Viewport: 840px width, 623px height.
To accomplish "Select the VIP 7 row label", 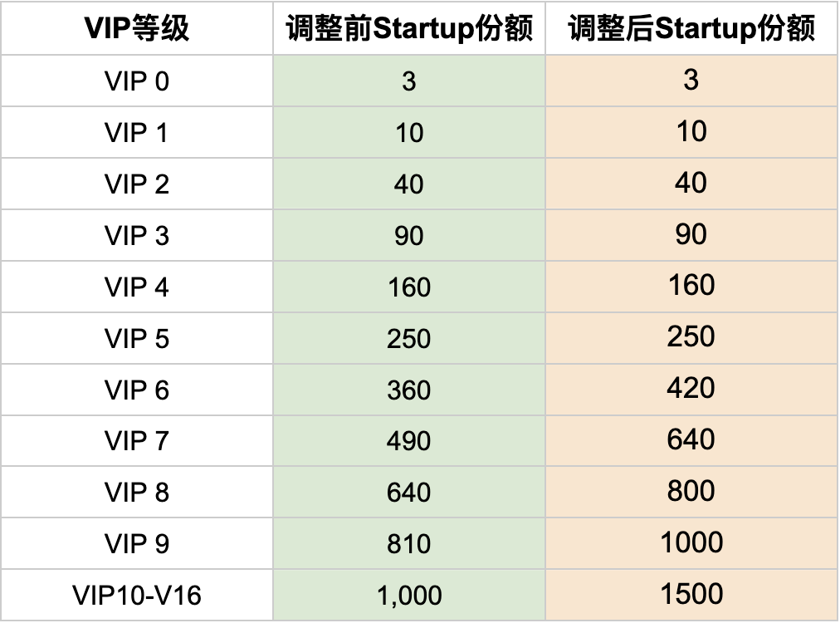I will (137, 441).
